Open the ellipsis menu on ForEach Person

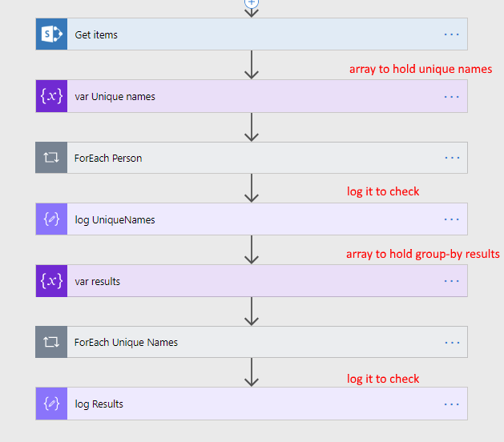tap(452, 159)
